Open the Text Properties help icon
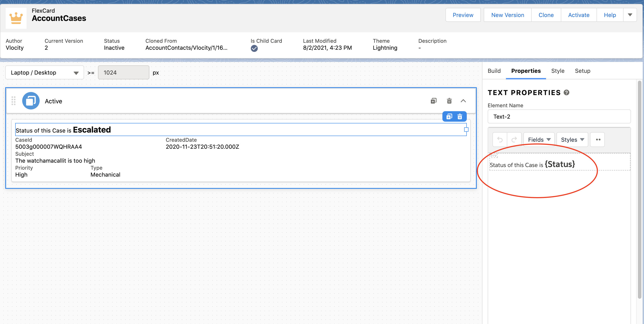The width and height of the screenshot is (644, 324). tap(566, 93)
